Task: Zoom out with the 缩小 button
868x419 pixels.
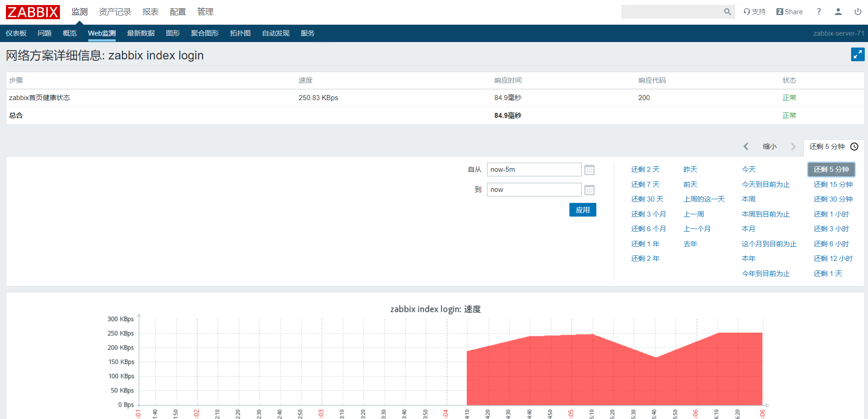Action: coord(770,147)
